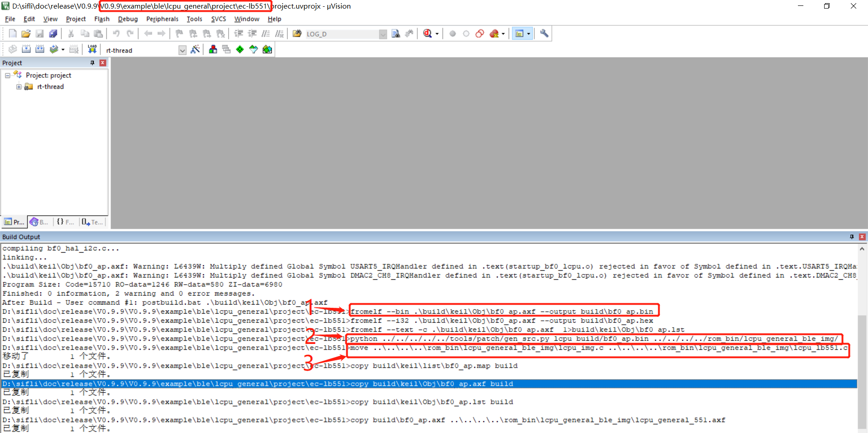Switch to the Templates tab in the Project panel

tap(93, 222)
